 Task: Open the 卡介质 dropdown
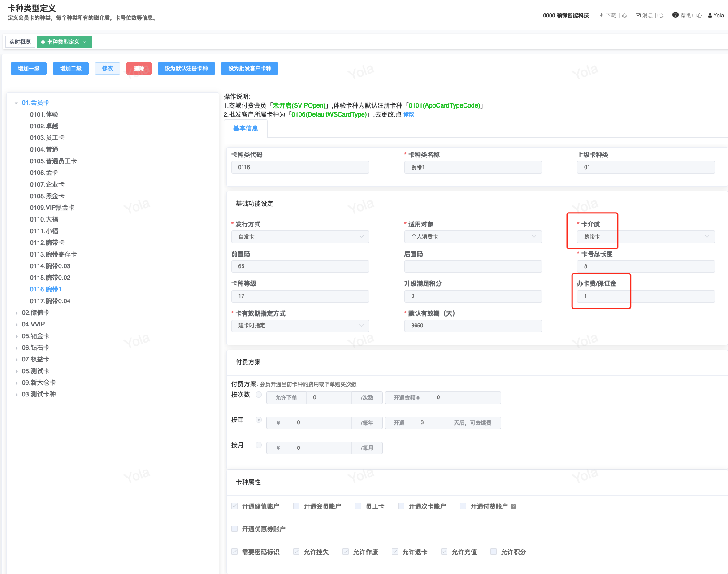[x=646, y=237]
